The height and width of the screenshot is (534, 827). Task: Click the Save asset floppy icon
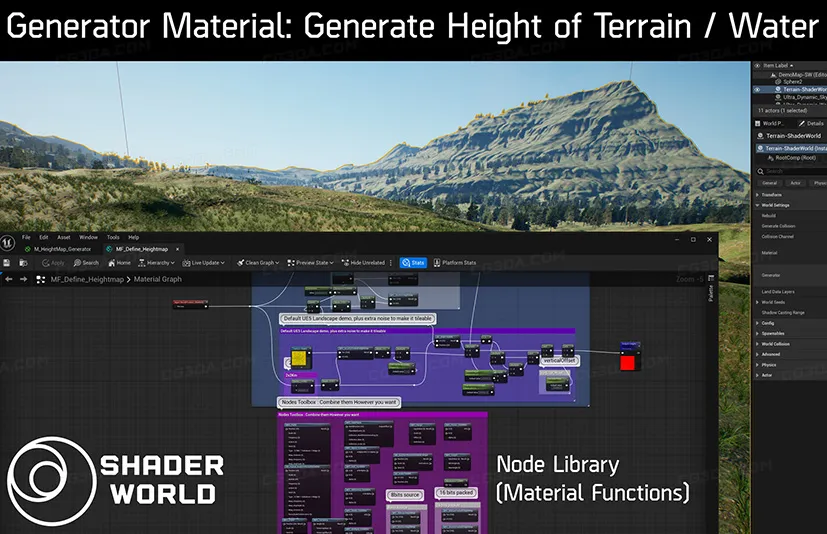click(7, 263)
